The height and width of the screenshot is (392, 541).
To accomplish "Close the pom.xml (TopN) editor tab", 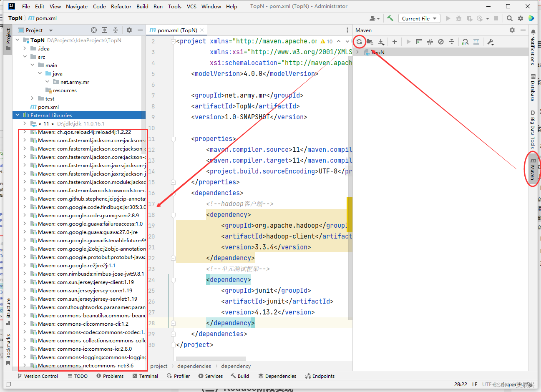I will (202, 30).
